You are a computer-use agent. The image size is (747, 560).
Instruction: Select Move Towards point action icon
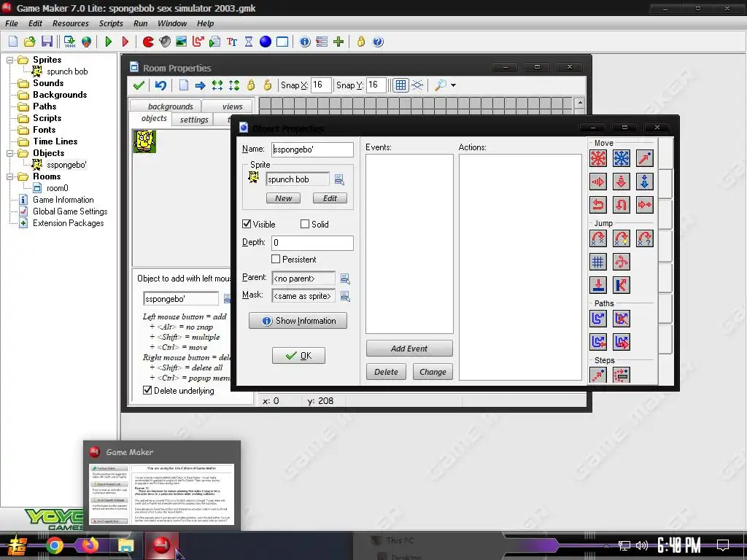[x=645, y=158]
